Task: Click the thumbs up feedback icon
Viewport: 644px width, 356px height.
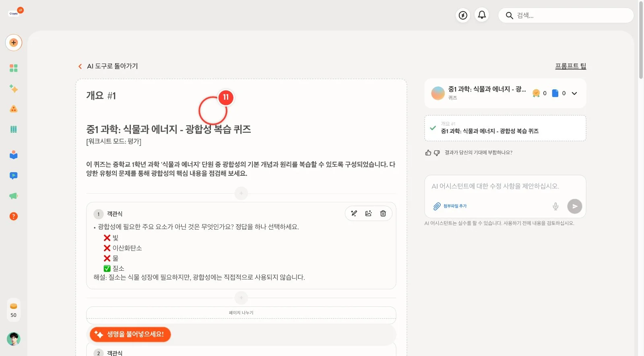Action: point(428,153)
